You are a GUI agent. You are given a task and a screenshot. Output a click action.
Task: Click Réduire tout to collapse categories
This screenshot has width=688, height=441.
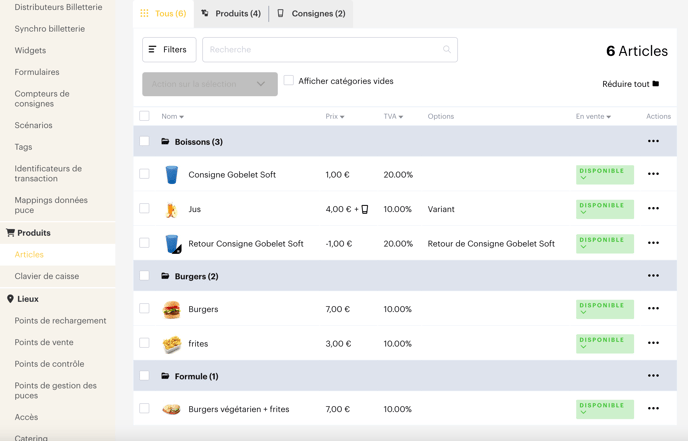630,84
